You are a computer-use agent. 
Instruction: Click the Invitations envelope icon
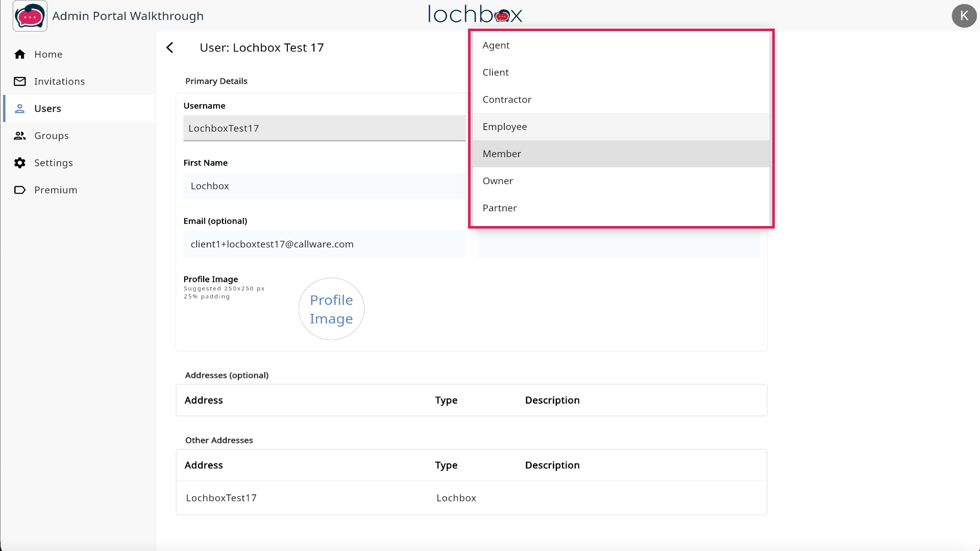click(20, 82)
